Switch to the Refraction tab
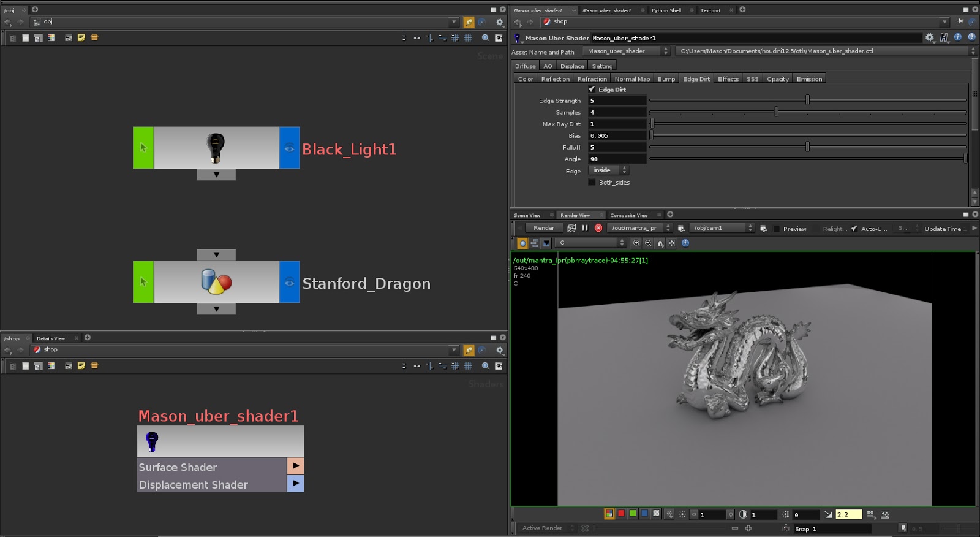980x537 pixels. (x=592, y=79)
